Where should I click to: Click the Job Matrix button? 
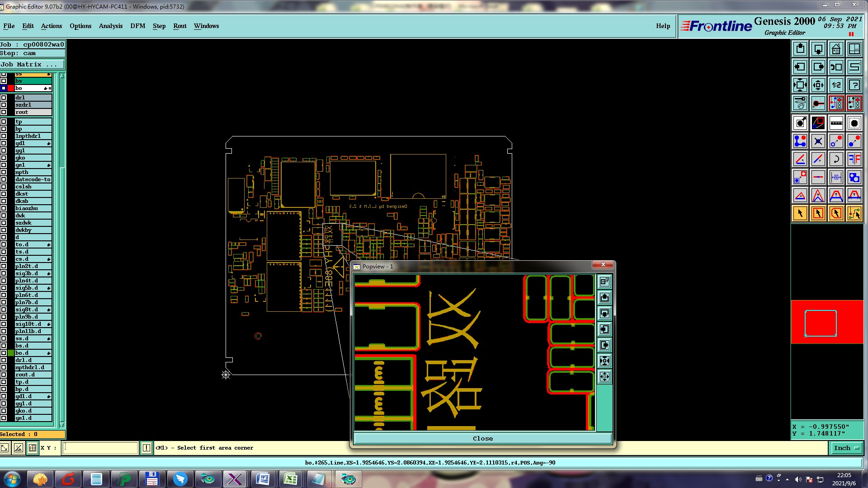pos(32,65)
